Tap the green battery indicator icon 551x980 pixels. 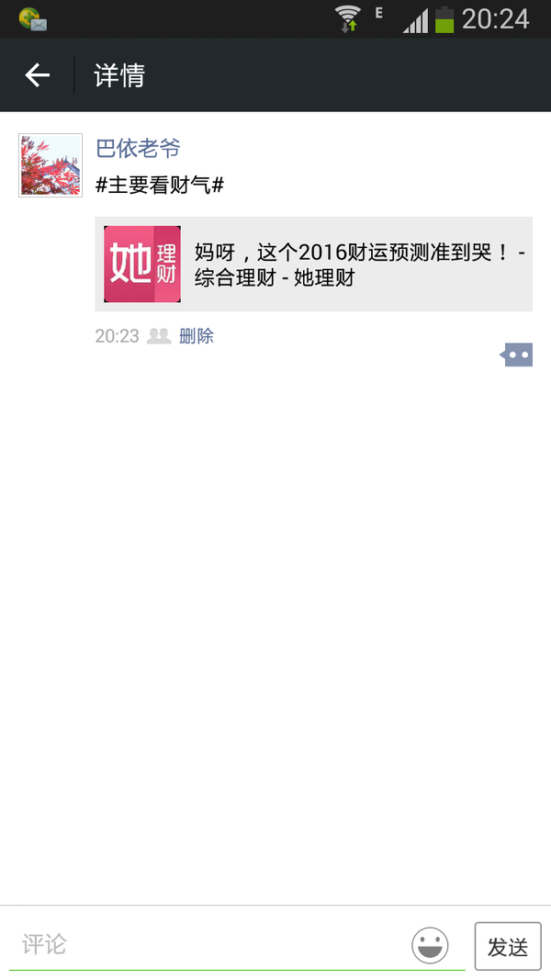tap(444, 18)
